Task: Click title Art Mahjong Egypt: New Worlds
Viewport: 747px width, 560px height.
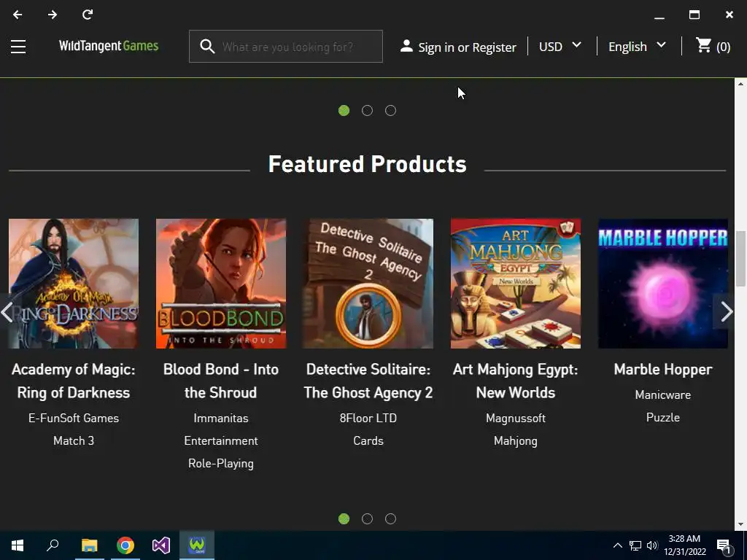Action: coord(516,381)
